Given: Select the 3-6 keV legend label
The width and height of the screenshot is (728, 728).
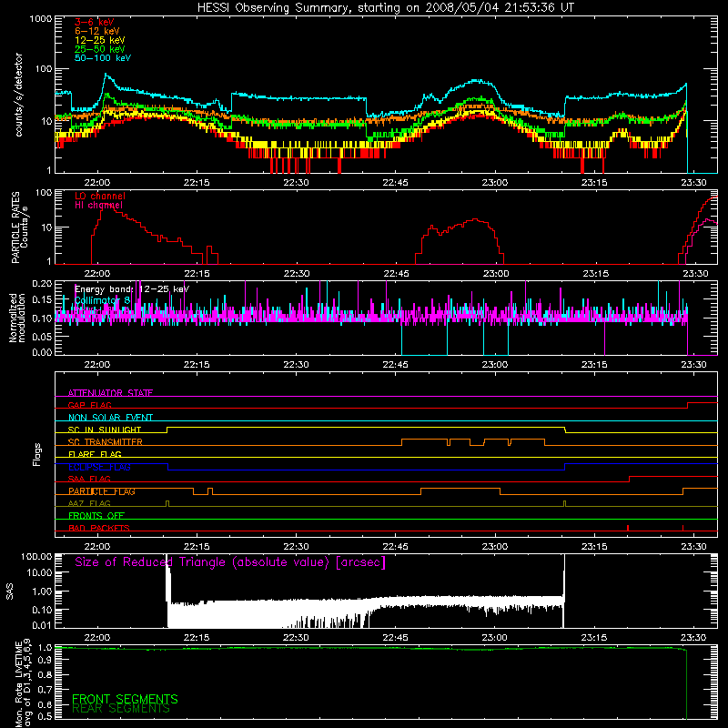Looking at the screenshot, I should click(x=95, y=22).
